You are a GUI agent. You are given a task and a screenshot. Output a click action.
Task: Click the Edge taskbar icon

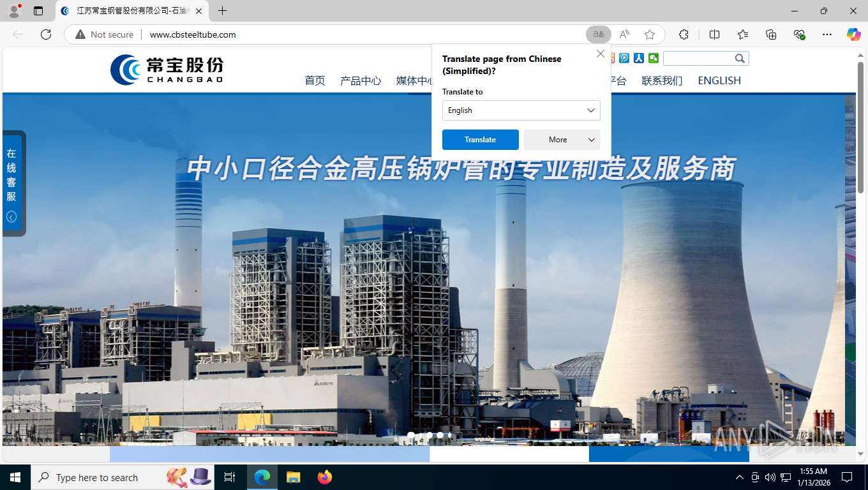pyautogui.click(x=262, y=477)
